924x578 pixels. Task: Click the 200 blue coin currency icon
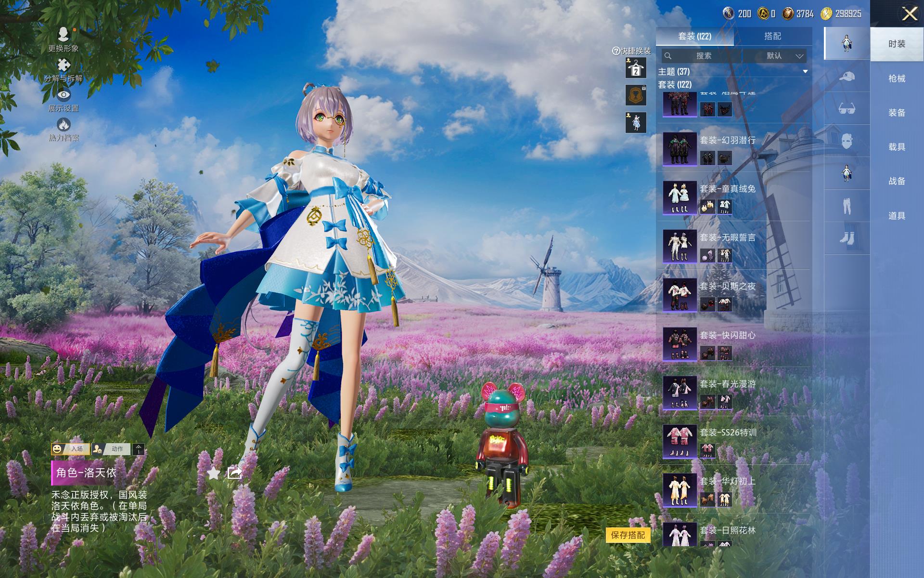coord(729,13)
